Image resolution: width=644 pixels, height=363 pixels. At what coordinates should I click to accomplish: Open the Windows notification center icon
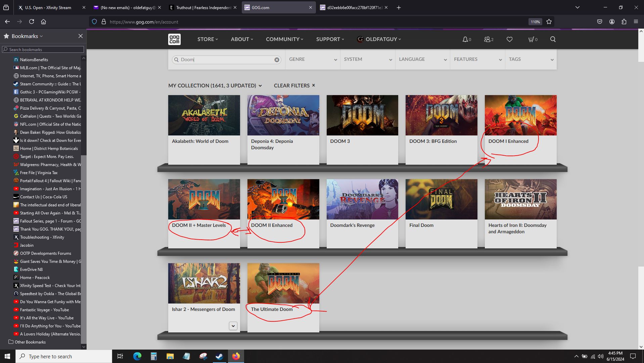click(x=633, y=356)
